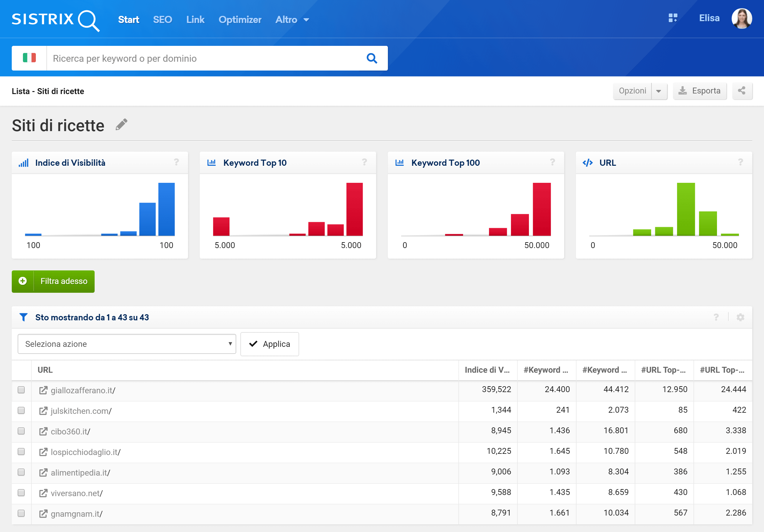Select the Italian flag country selector
The image size is (764, 532).
click(29, 58)
